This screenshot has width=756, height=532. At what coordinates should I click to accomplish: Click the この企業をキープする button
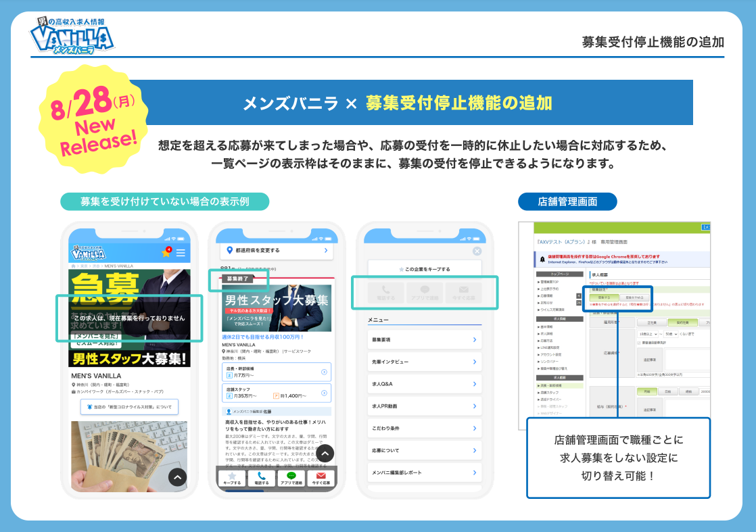(x=425, y=268)
